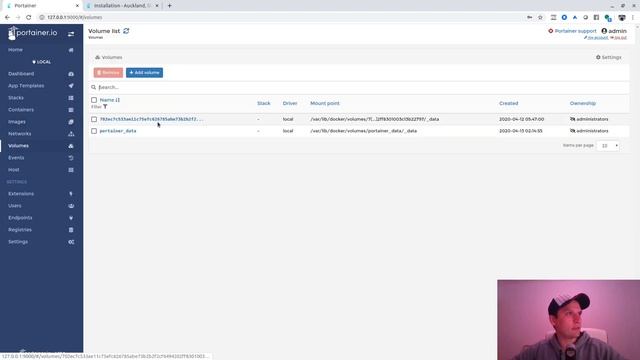Screen dimensions: 640x360
Task: Open the Images page
Action: [x=17, y=122]
